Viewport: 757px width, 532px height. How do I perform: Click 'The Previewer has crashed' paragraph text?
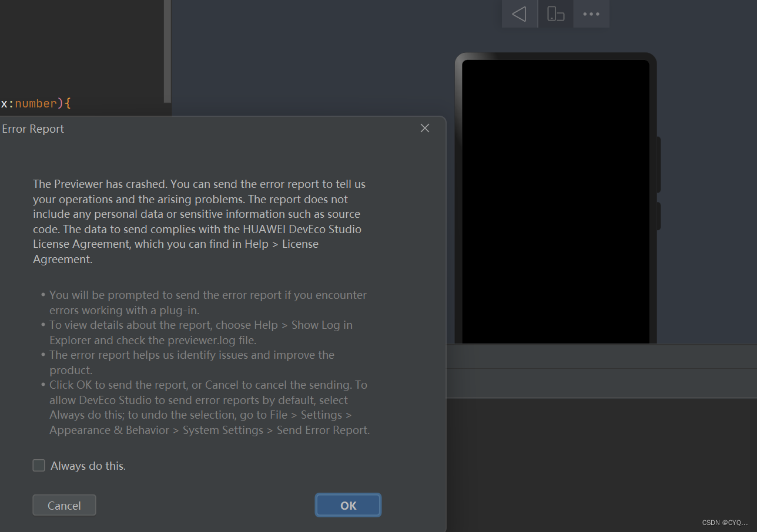tap(200, 221)
